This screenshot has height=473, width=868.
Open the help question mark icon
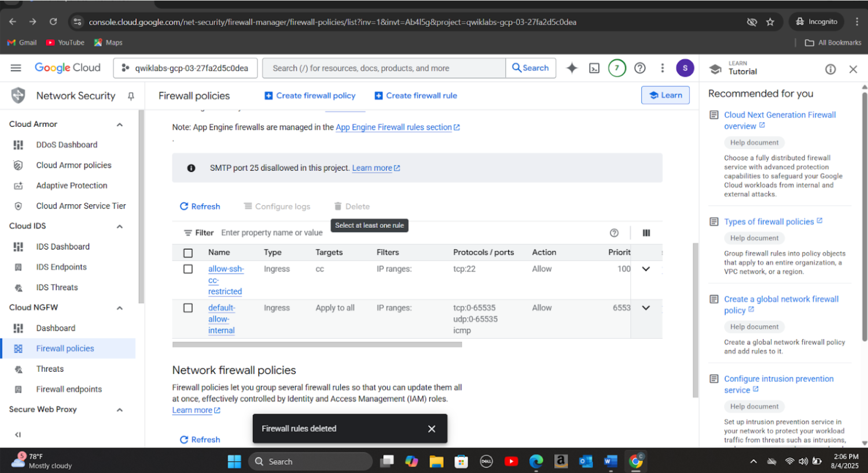[639, 68]
